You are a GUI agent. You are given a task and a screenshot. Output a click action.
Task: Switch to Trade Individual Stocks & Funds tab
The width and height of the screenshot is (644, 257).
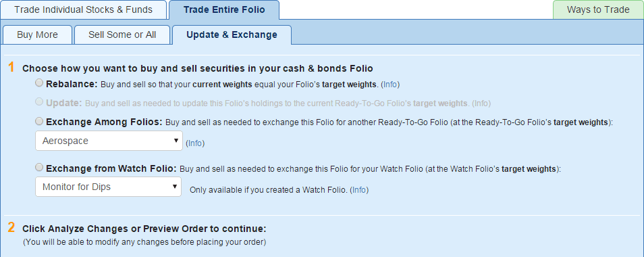[x=84, y=10]
